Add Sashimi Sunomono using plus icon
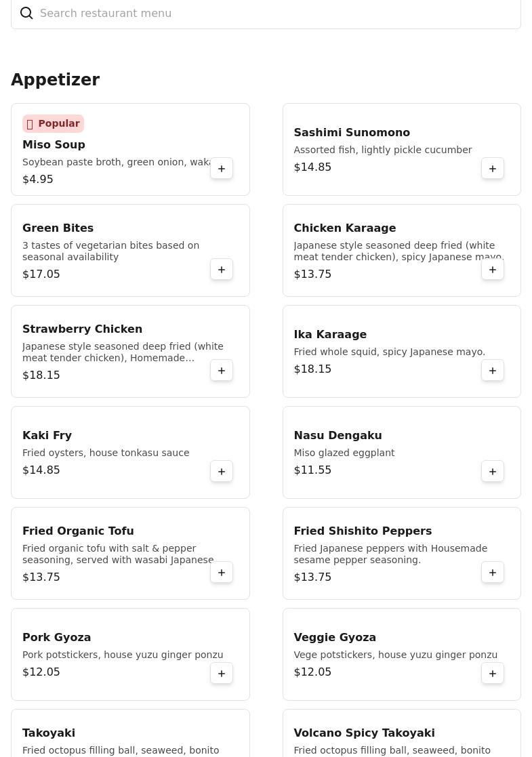The width and height of the screenshot is (532, 757). (493, 169)
